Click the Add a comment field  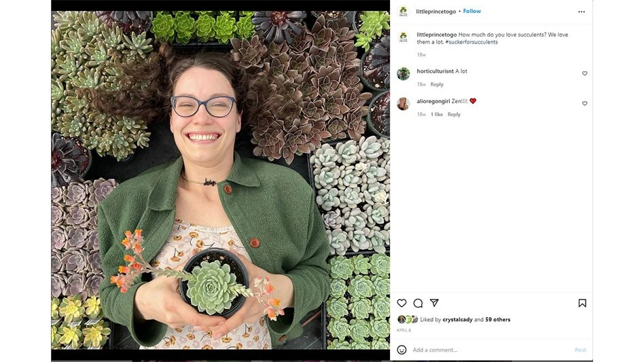(490, 350)
